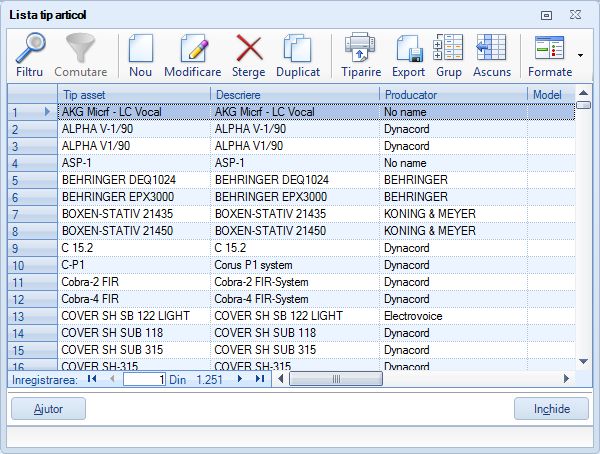Click the Ajutor help button
This screenshot has height=454, width=600.
(48, 409)
